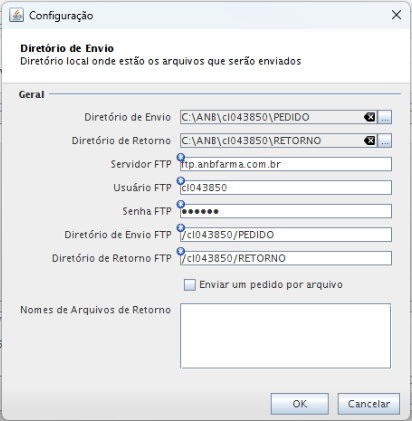Select the Usuário FTP text field
Image resolution: width=412 pixels, height=421 pixels.
[286, 188]
